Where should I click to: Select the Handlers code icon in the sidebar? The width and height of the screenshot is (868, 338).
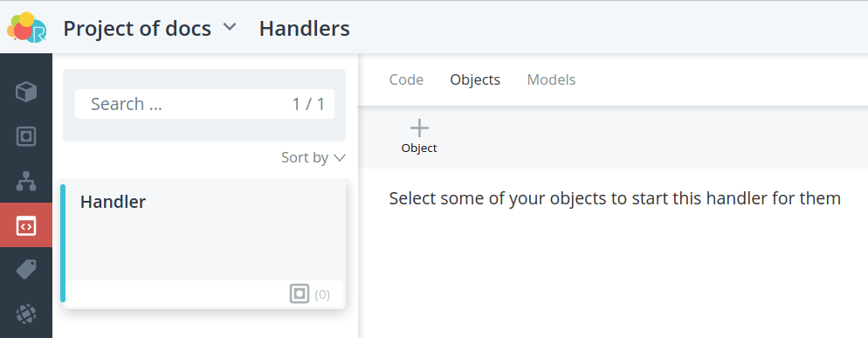click(x=26, y=226)
